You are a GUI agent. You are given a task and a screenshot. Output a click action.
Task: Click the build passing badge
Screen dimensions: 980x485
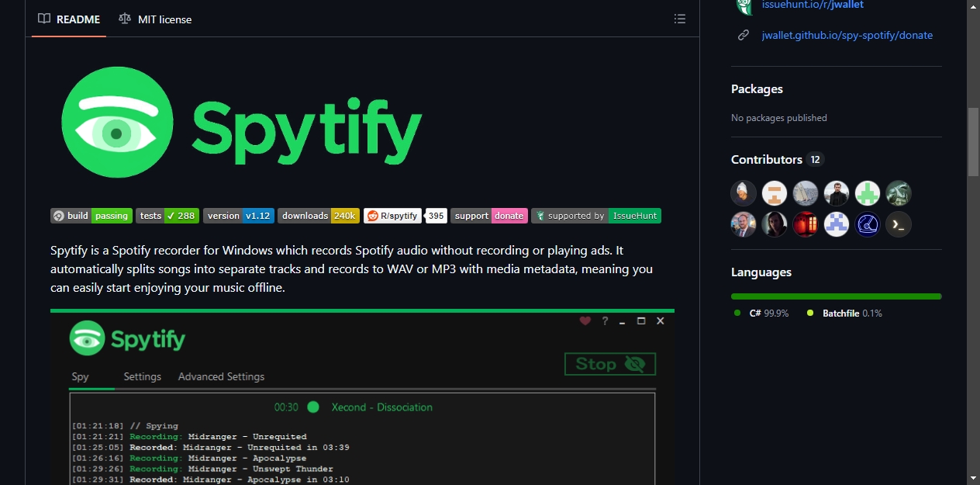(91, 216)
